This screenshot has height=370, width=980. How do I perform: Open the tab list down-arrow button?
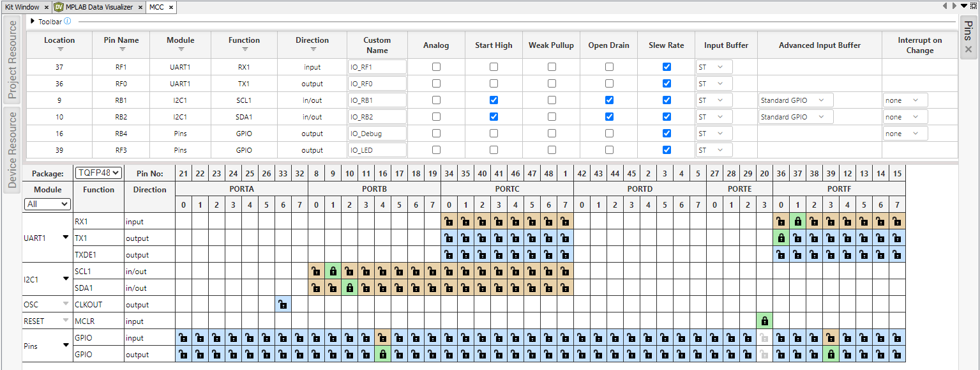point(964,6)
